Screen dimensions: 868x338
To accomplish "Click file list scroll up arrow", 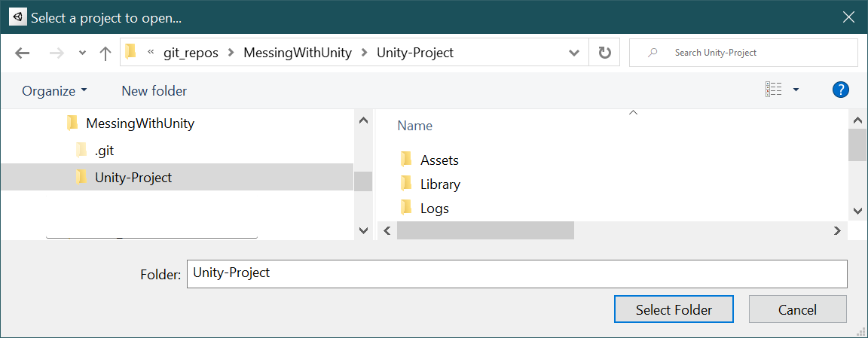I will click(x=858, y=120).
